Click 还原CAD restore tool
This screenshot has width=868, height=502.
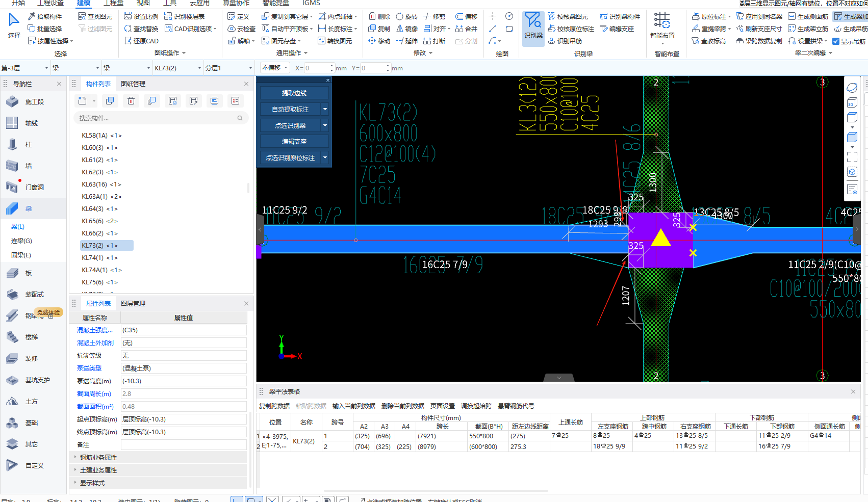141,41
